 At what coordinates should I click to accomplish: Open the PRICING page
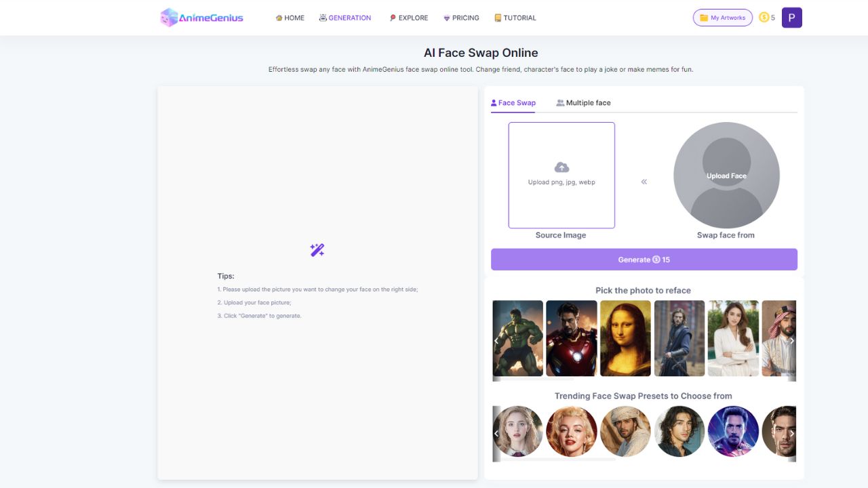coord(461,18)
